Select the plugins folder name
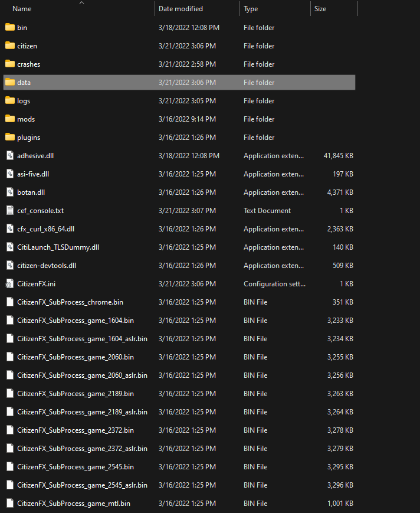The image size is (420, 513). (x=29, y=138)
